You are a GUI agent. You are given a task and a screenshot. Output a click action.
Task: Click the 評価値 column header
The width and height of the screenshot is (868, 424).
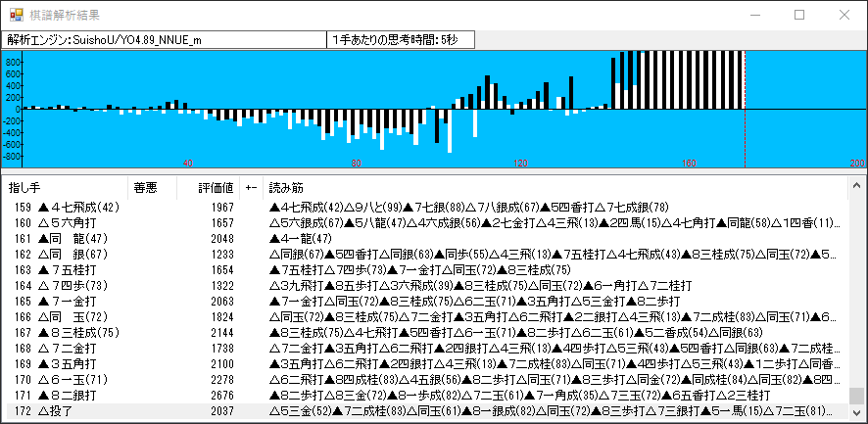tap(208, 188)
